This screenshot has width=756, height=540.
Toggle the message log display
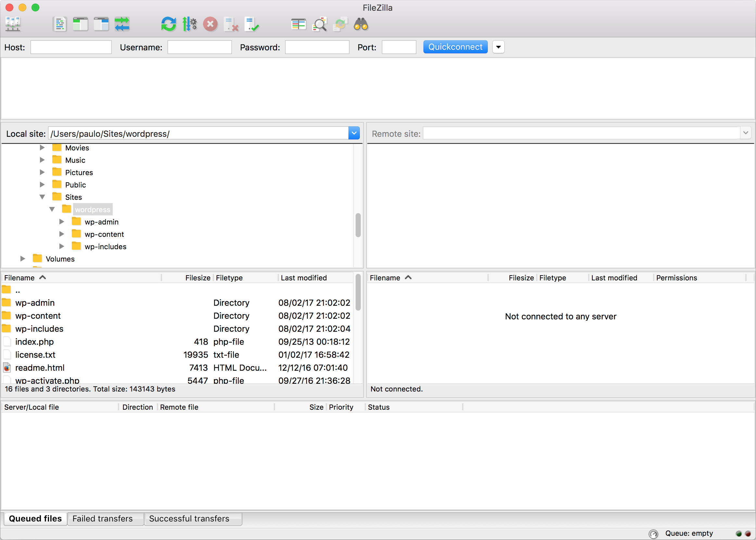point(60,24)
